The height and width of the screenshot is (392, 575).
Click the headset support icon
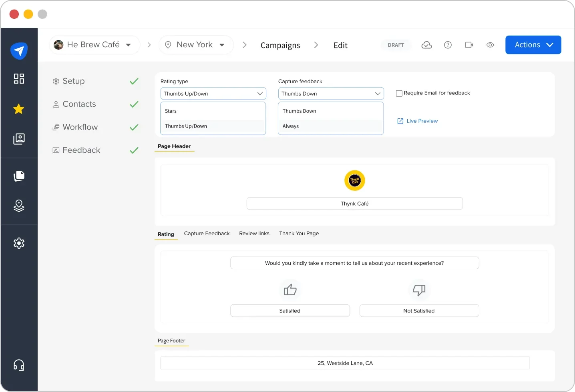click(19, 365)
